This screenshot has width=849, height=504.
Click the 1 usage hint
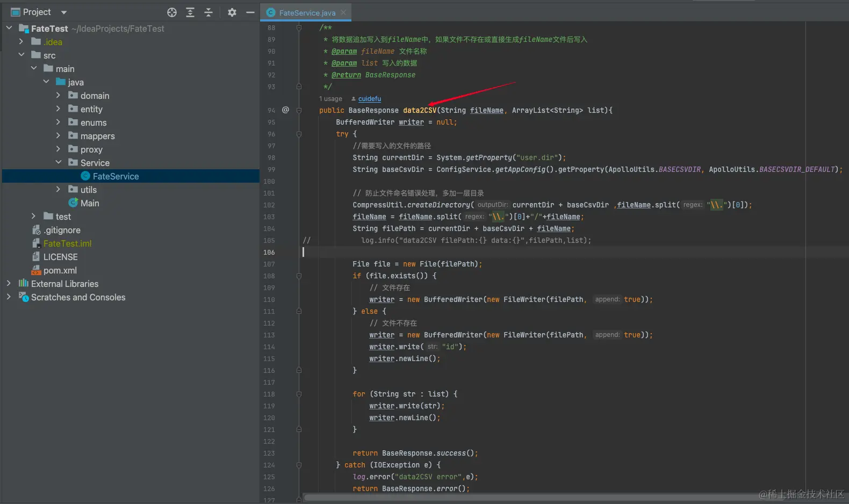330,99
